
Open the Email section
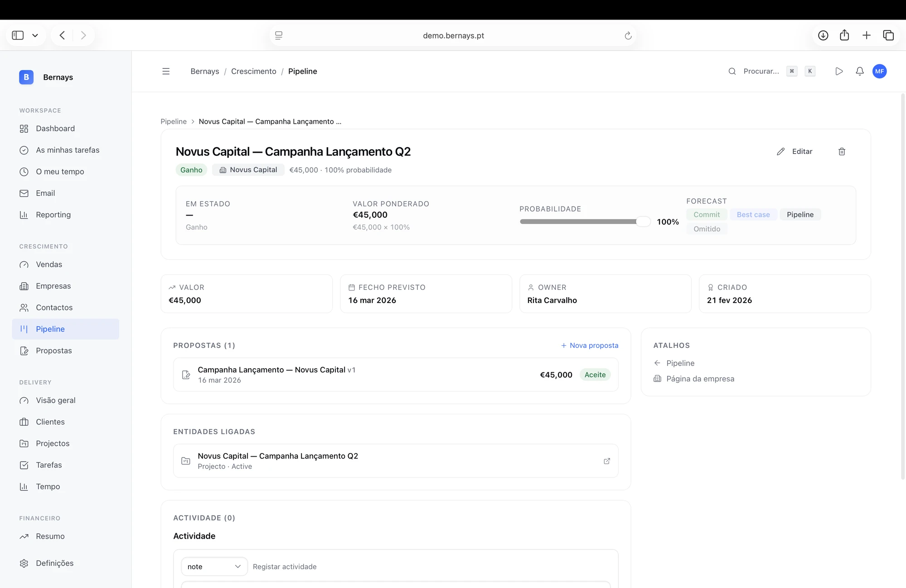coord(66,193)
